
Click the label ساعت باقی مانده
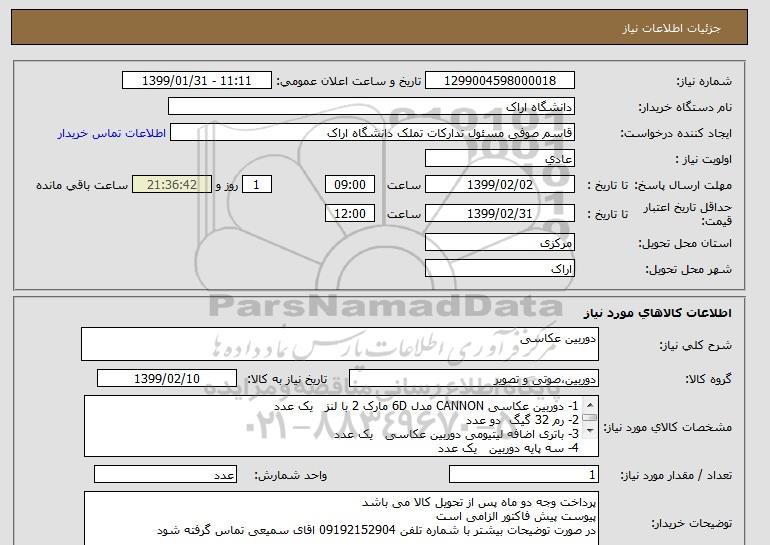[82, 185]
